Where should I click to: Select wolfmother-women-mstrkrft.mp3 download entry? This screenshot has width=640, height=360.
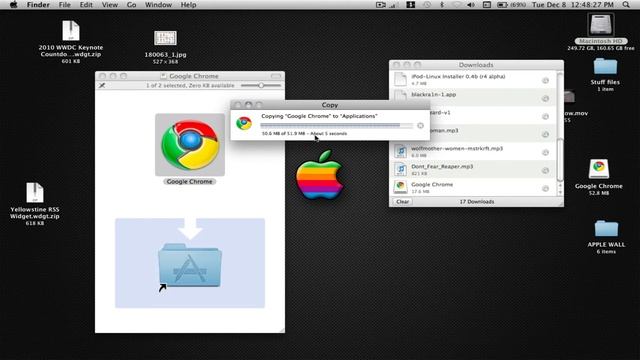(x=473, y=151)
